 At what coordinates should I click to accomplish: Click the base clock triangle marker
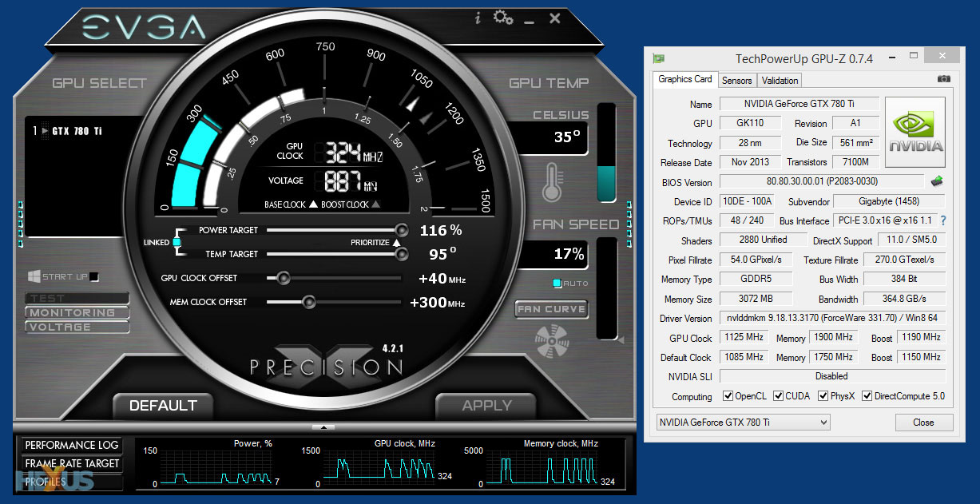[x=312, y=204]
